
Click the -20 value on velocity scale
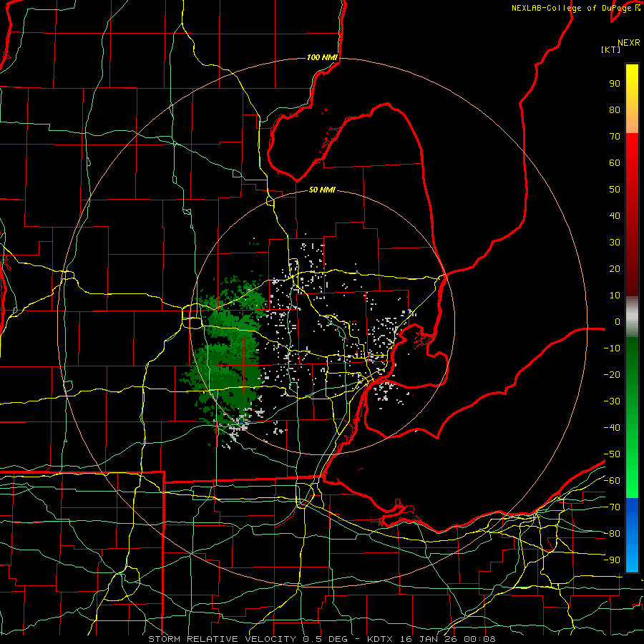point(612,374)
